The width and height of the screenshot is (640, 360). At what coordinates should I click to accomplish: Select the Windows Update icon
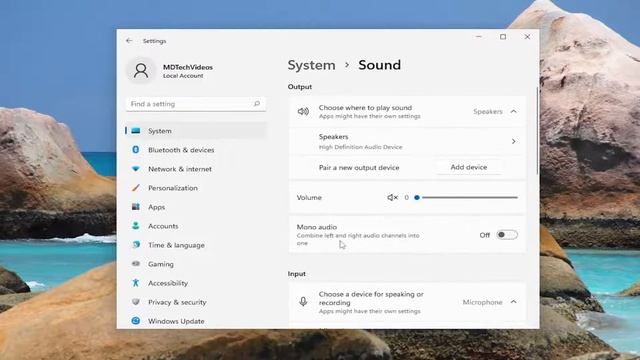[x=136, y=321]
